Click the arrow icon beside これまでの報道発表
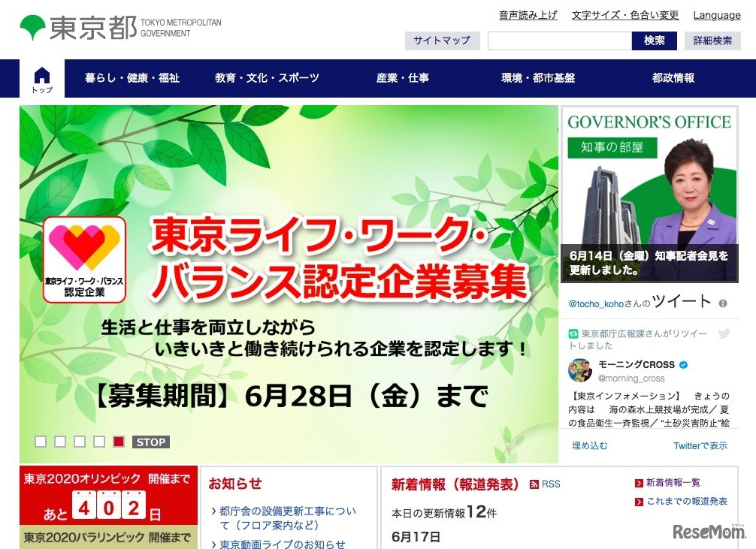 pos(639,502)
